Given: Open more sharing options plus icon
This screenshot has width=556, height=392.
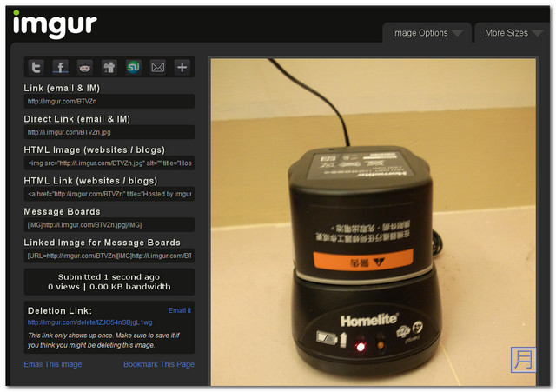Looking at the screenshot, I should click(x=182, y=67).
